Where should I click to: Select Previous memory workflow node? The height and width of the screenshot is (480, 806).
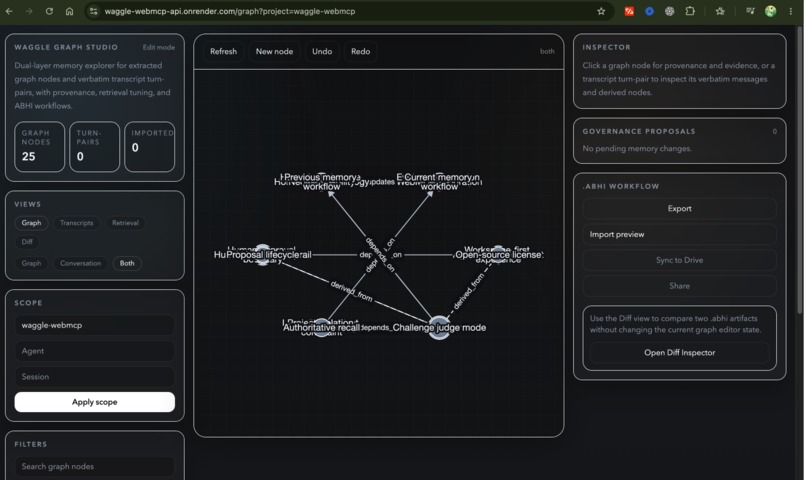click(322, 181)
